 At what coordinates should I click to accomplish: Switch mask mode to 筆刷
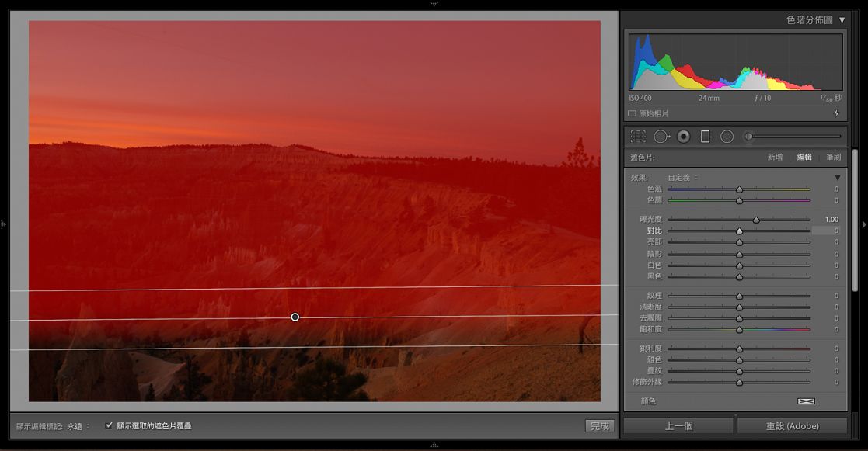tap(834, 158)
